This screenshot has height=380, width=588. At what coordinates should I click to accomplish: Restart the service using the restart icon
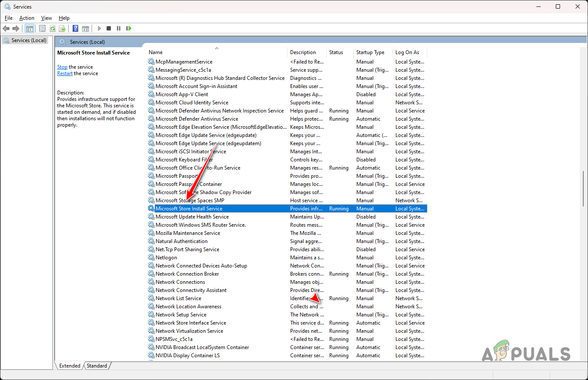click(129, 28)
